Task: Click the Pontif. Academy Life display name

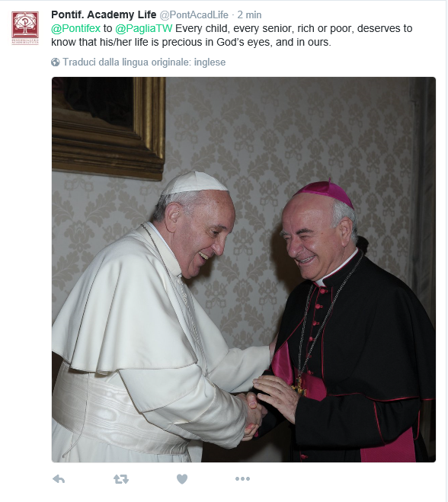Action: pyautogui.click(x=104, y=14)
